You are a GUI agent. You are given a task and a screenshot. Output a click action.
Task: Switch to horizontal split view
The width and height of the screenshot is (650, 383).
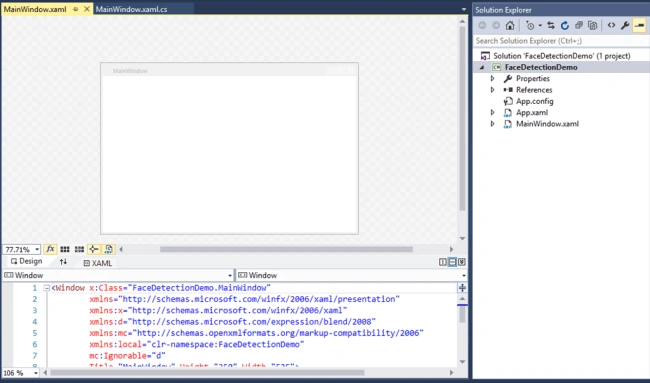pos(452,262)
